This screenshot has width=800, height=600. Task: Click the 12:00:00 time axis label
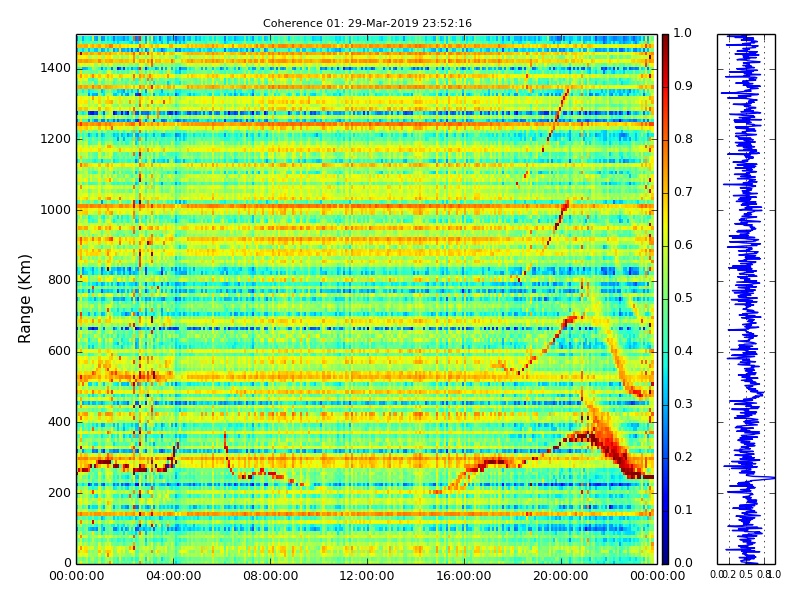coord(367,576)
